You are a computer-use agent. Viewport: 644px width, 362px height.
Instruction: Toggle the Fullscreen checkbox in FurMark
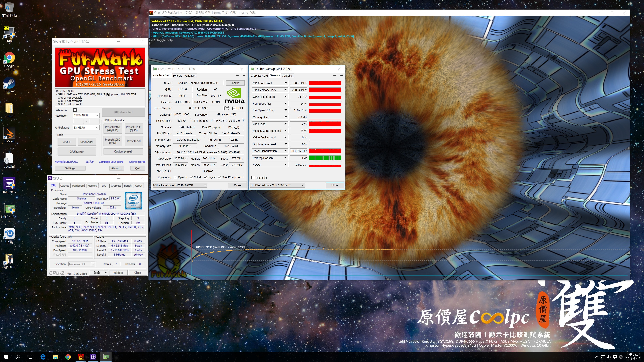tap(75, 110)
